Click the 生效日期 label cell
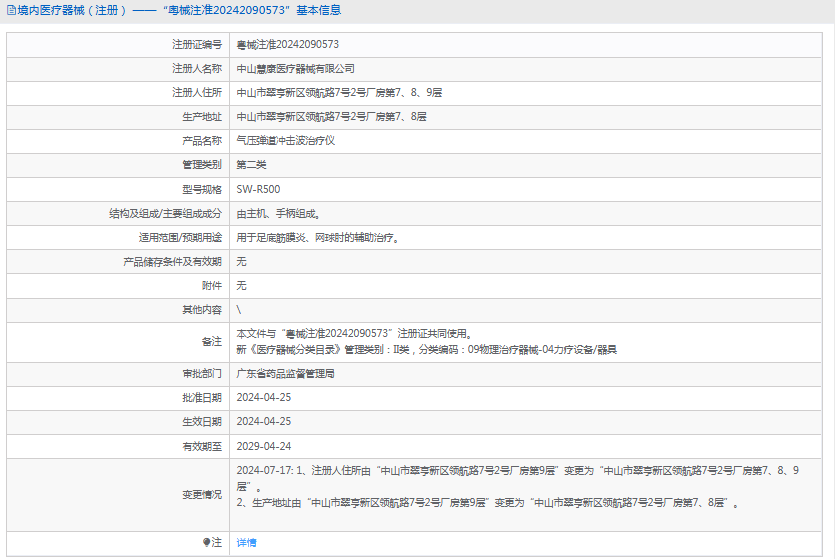Viewport: 835px width, 559px height. [118, 422]
